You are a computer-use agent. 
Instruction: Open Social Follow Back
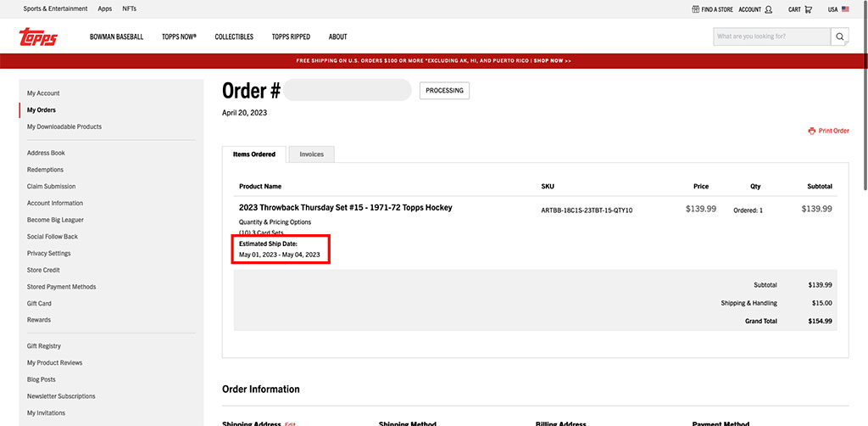53,236
